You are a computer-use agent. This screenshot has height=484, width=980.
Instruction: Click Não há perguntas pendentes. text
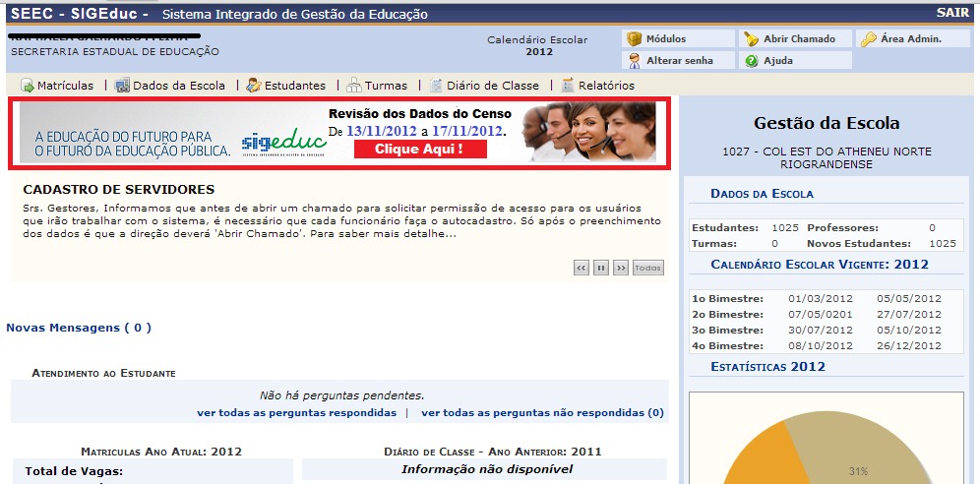tap(341, 395)
